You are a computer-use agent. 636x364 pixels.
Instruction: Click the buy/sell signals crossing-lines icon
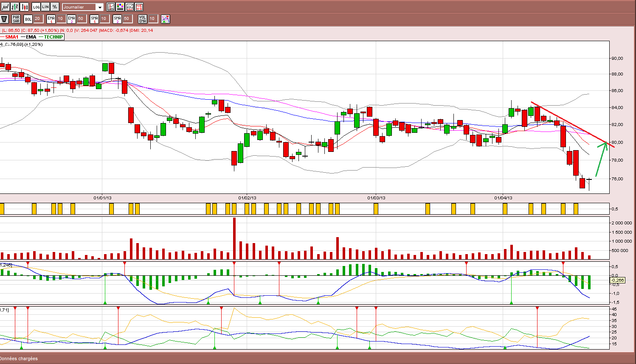point(166,19)
